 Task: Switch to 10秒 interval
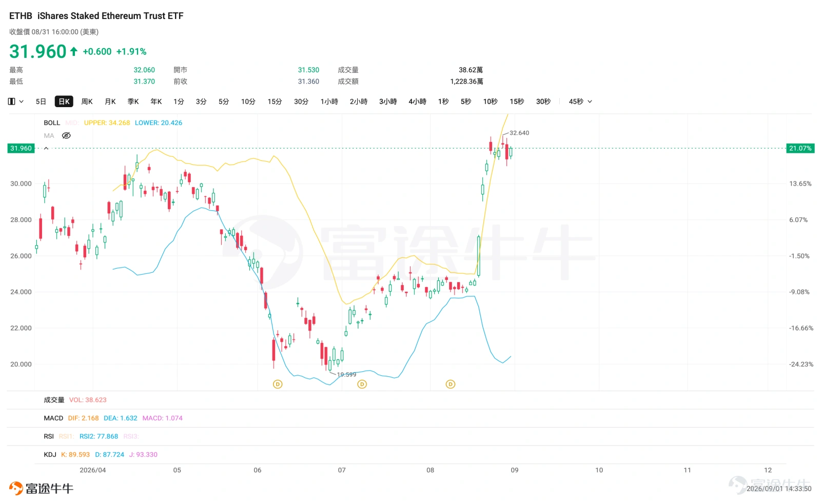pyautogui.click(x=491, y=102)
